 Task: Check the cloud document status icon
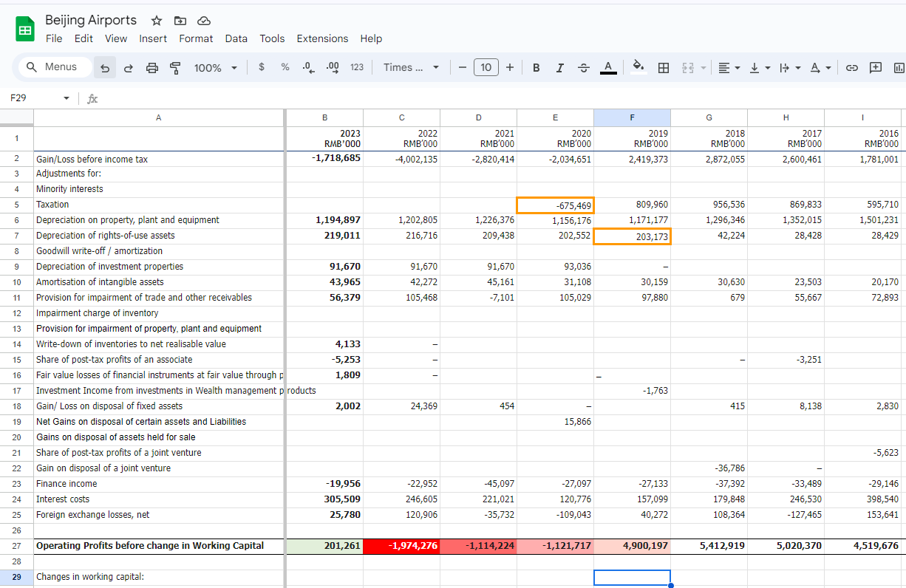(x=205, y=21)
